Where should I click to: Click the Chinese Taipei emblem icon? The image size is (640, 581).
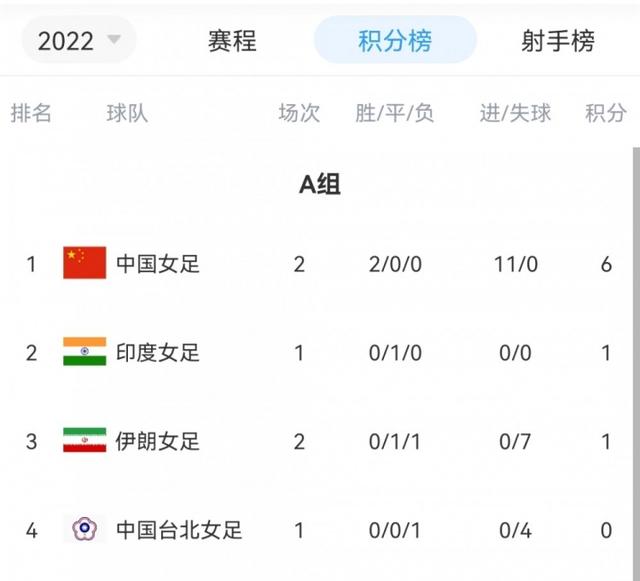(x=84, y=529)
